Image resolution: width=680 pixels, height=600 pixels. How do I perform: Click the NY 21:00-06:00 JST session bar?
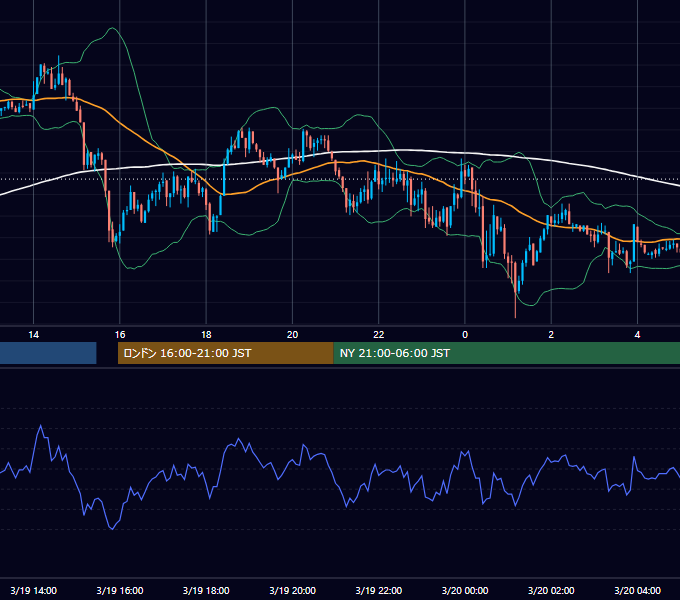point(507,353)
